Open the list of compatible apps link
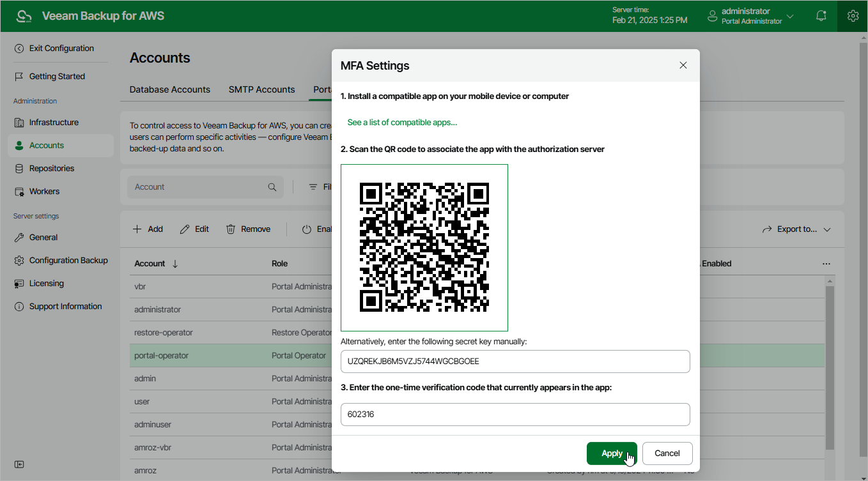868x481 pixels. click(x=402, y=123)
